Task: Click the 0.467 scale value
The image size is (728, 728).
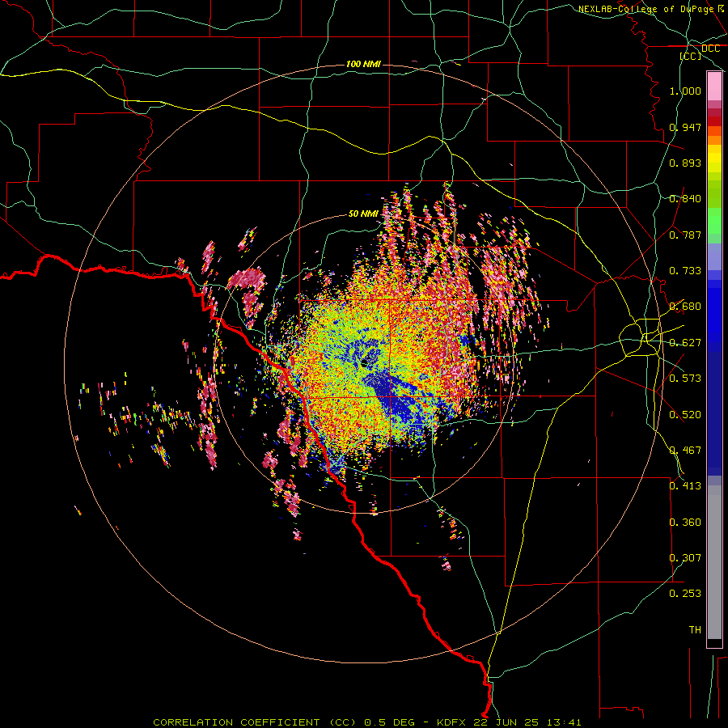Action: click(685, 451)
